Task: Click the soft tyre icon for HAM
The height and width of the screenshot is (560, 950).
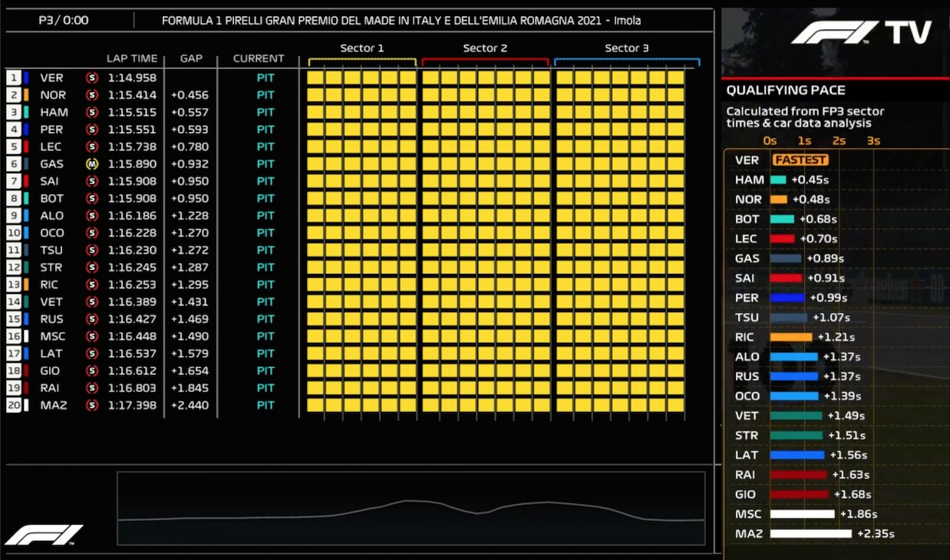Action: click(93, 112)
